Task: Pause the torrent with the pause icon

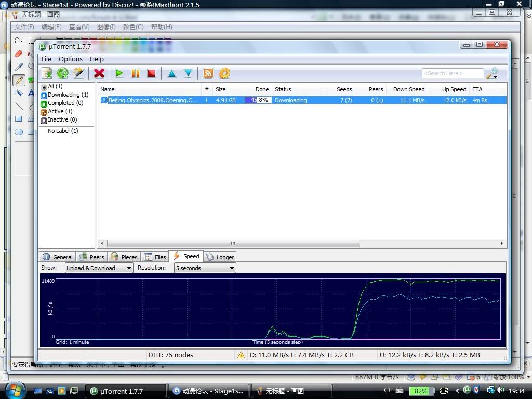Action: click(x=136, y=73)
